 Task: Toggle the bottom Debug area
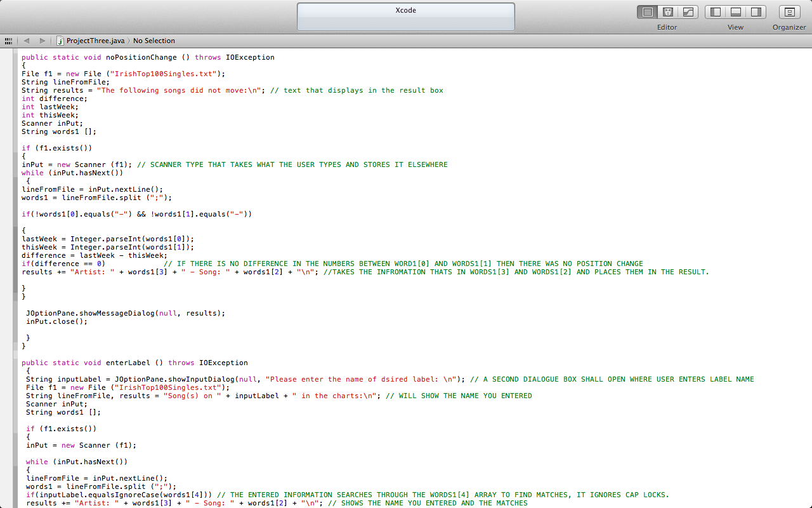pyautogui.click(x=736, y=12)
